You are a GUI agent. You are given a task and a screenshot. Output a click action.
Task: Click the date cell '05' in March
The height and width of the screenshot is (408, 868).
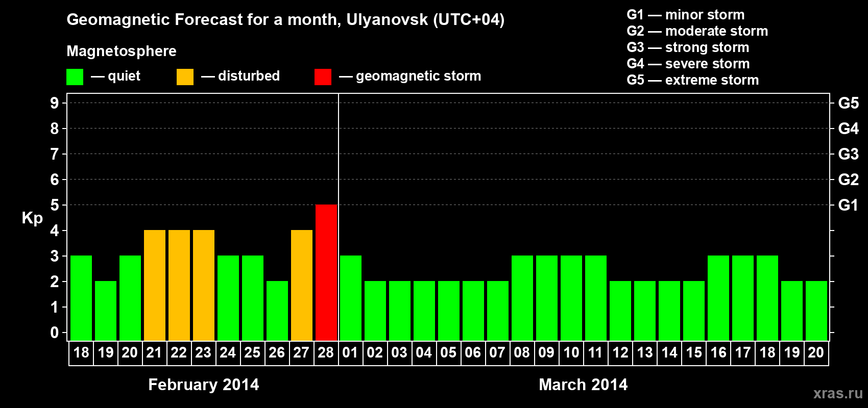[448, 353]
